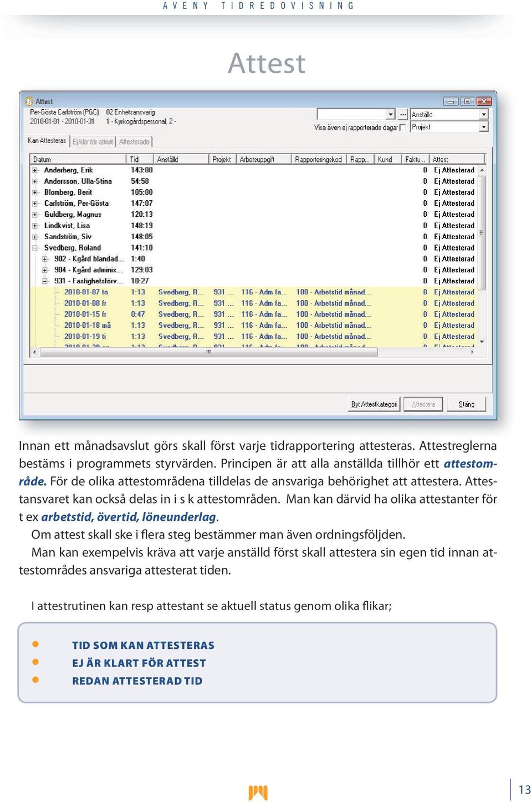Viewport: 532px width, 803px height.
Task: Open the empty filter combo box dropdown
Action: (391, 114)
